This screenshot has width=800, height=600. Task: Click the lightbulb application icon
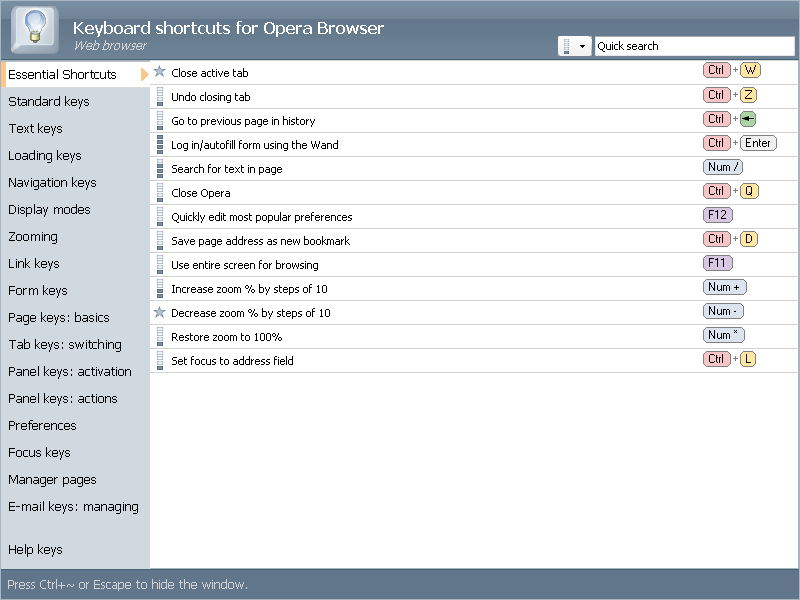click(35, 30)
